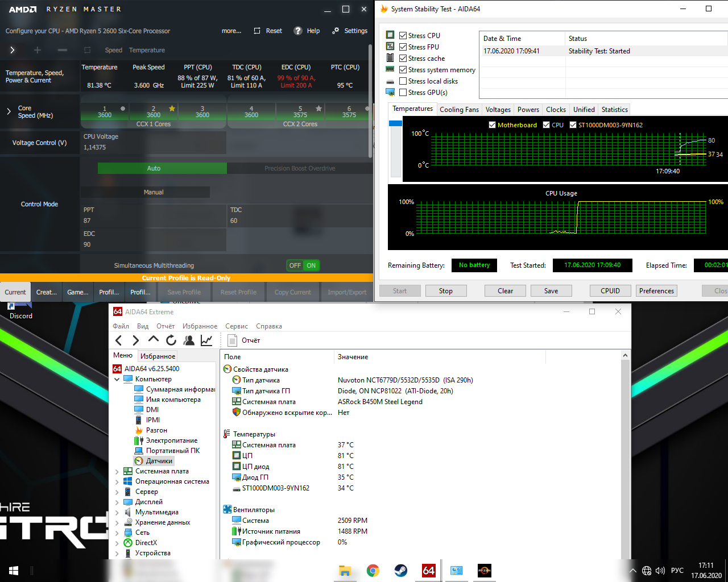Open the Clocks tab

tap(556, 110)
